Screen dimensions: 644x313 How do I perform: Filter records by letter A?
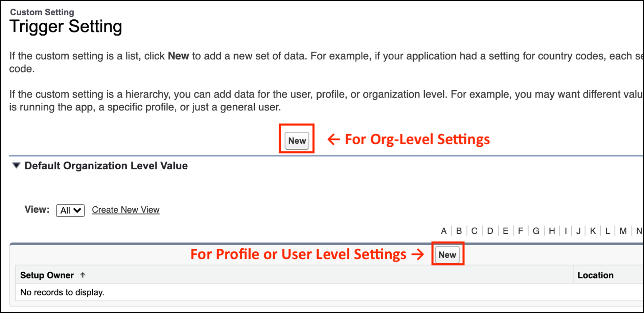(x=443, y=231)
